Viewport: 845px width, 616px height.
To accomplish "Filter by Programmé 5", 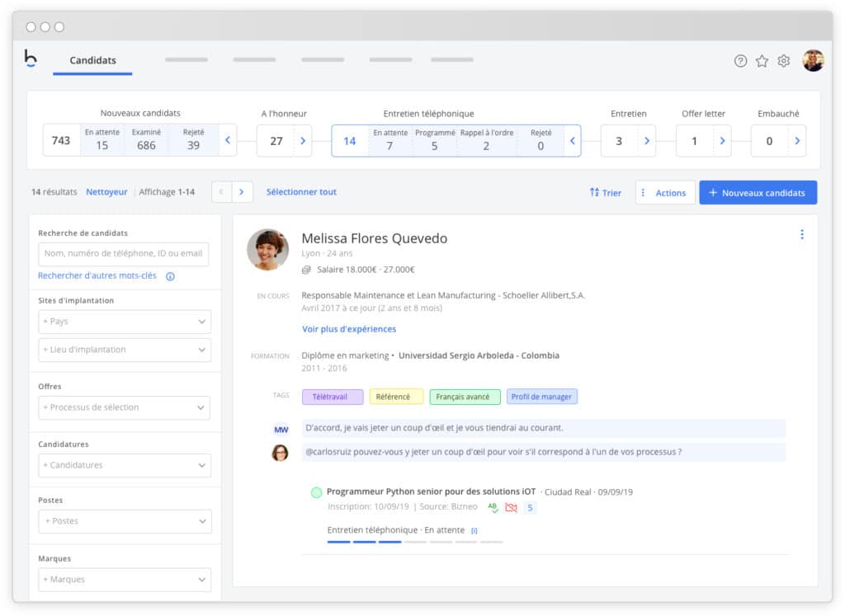I will point(434,140).
